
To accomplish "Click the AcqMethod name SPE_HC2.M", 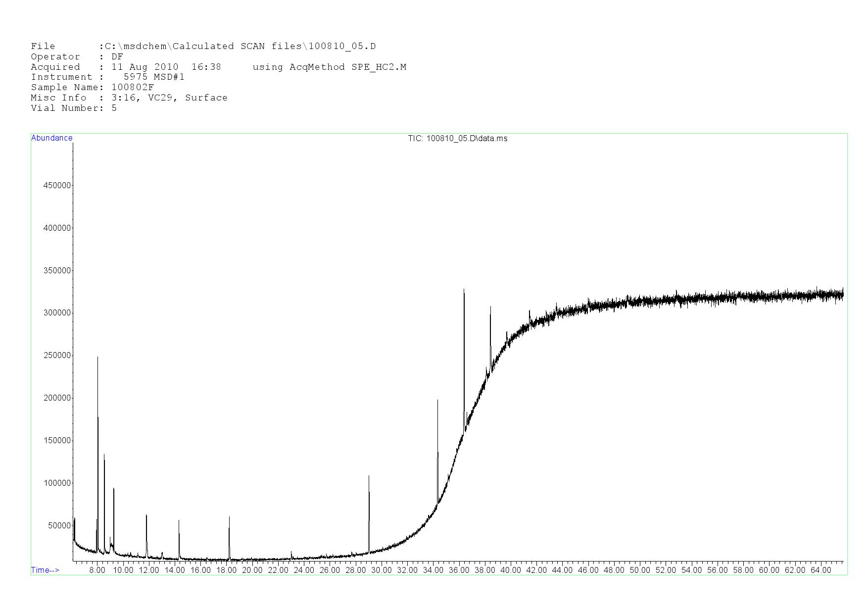I will coord(379,67).
